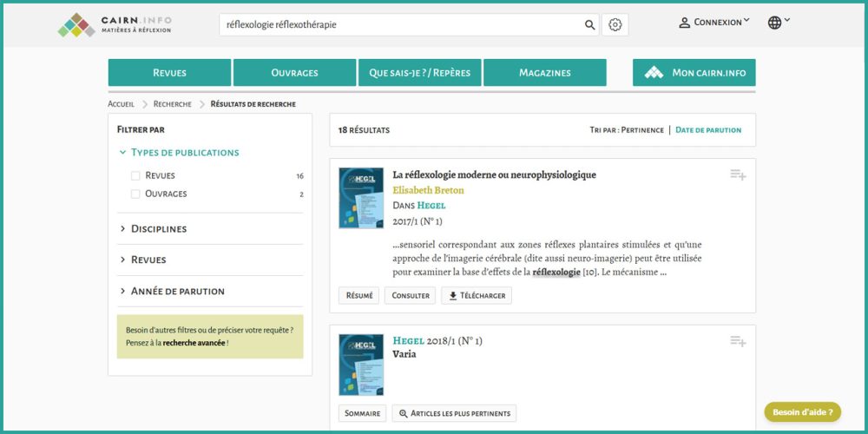Click the Télécharger button
The height and width of the screenshot is (434, 868).
pyautogui.click(x=477, y=296)
